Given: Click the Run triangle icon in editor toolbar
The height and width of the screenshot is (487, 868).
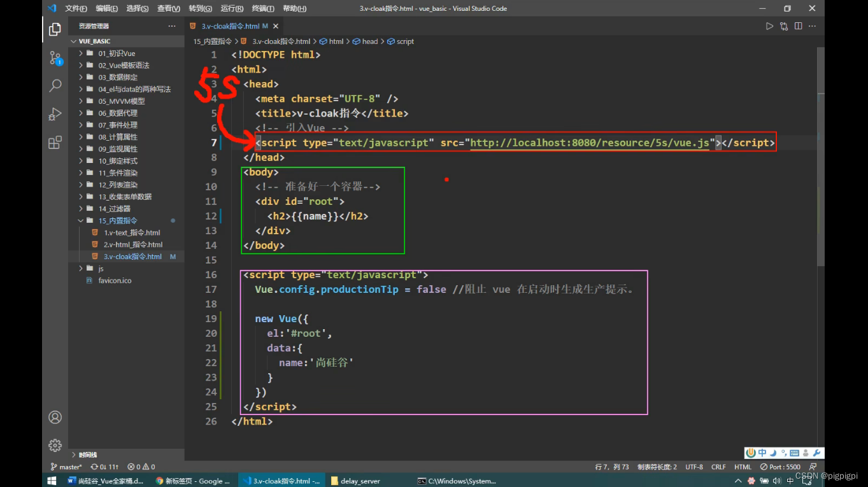Looking at the screenshot, I should [x=769, y=26].
